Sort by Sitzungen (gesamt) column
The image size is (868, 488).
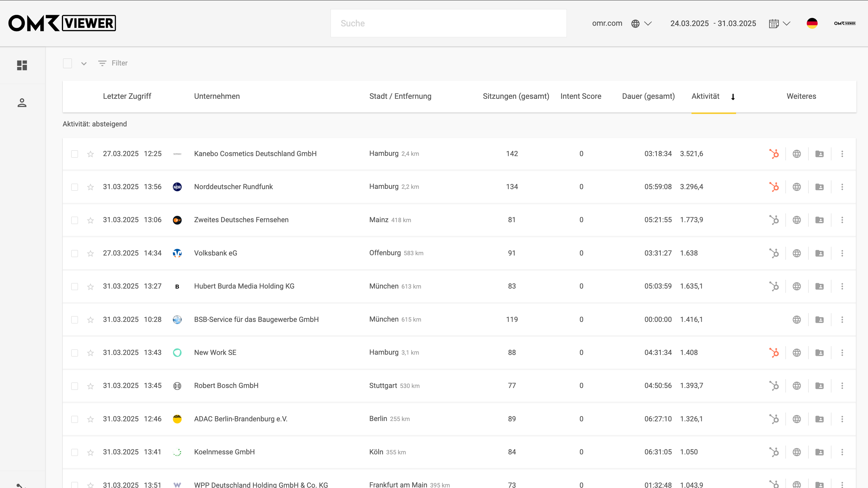516,96
